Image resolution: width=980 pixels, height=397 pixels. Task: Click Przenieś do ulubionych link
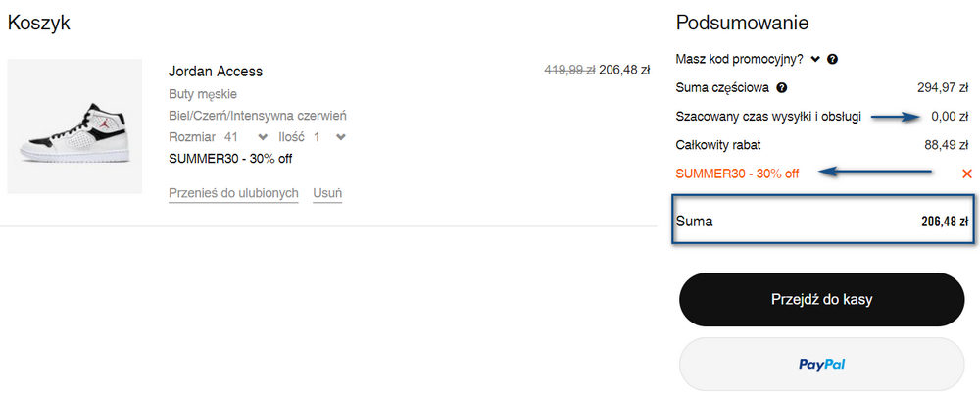click(233, 193)
